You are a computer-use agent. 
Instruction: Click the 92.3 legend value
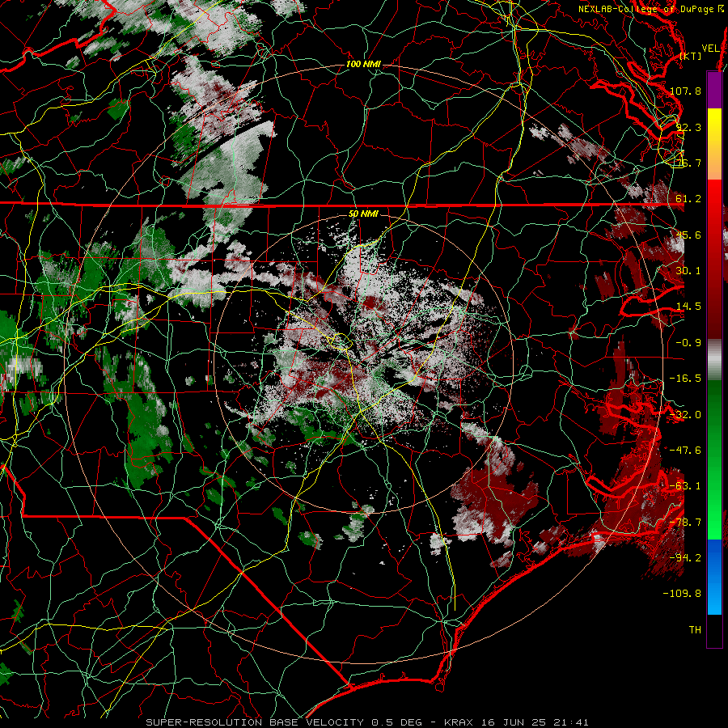(x=688, y=127)
